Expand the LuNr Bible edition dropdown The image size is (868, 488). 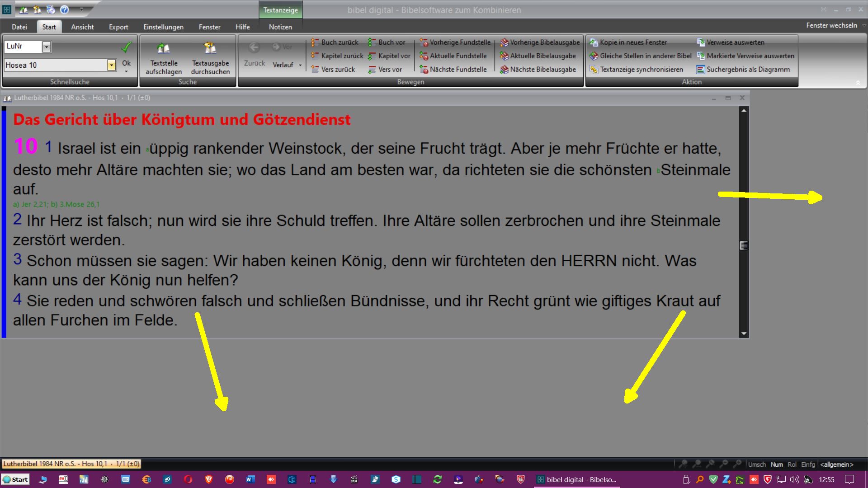pos(47,47)
